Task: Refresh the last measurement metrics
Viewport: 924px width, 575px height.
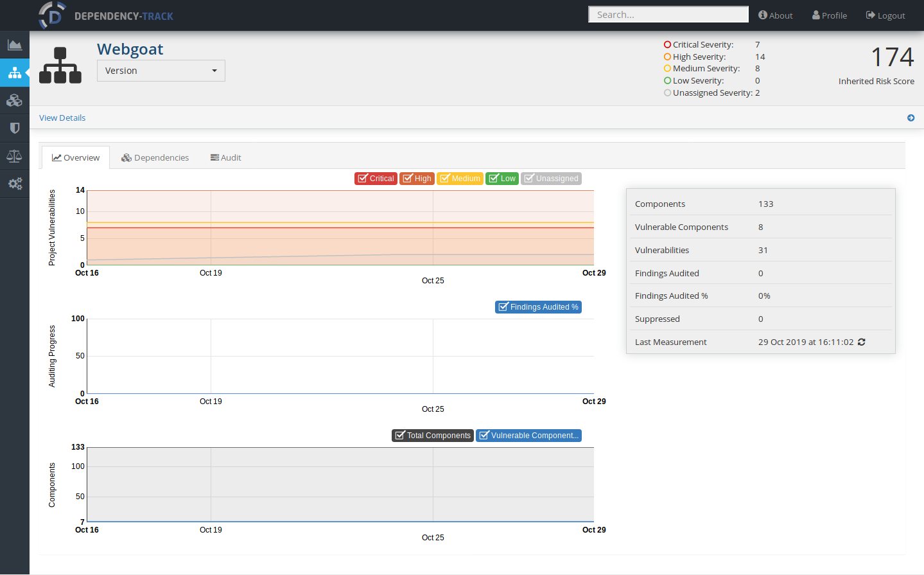Action: point(862,342)
